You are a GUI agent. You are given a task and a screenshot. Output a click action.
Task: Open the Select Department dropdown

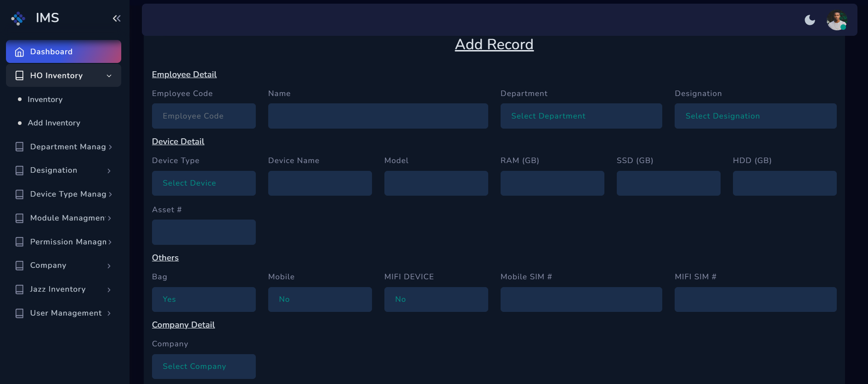pyautogui.click(x=581, y=116)
